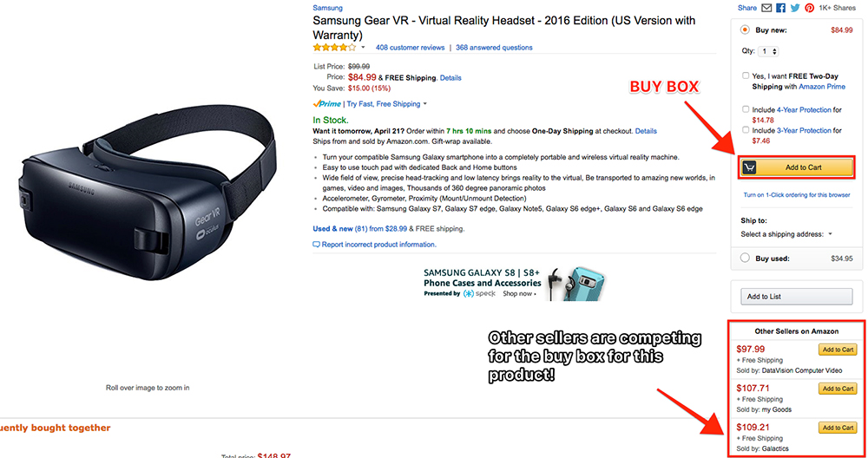
Task: Click the star rating icons
Action: 334,48
